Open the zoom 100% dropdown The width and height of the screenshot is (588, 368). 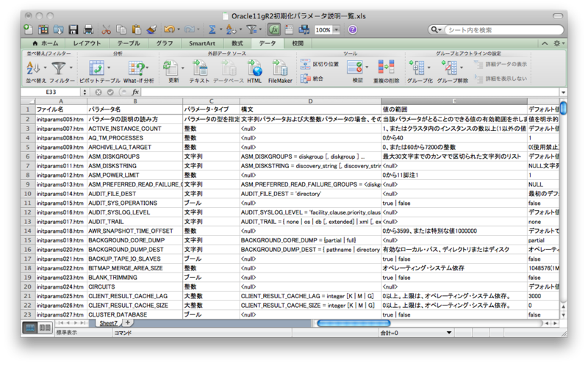click(336, 29)
